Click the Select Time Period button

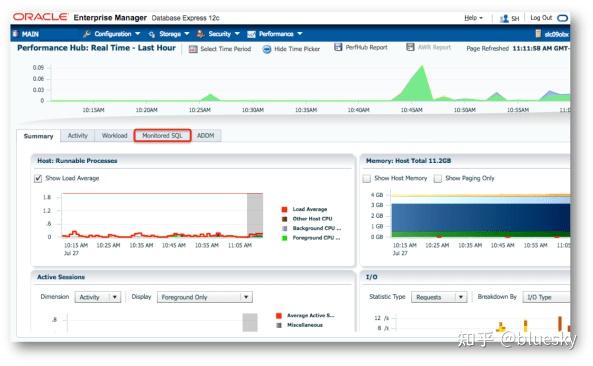(220, 49)
